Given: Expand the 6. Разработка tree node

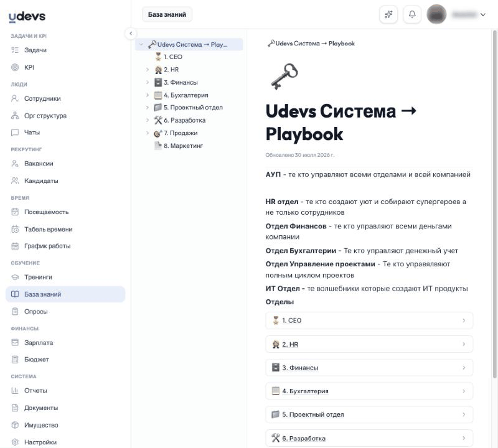Looking at the screenshot, I should [148, 120].
